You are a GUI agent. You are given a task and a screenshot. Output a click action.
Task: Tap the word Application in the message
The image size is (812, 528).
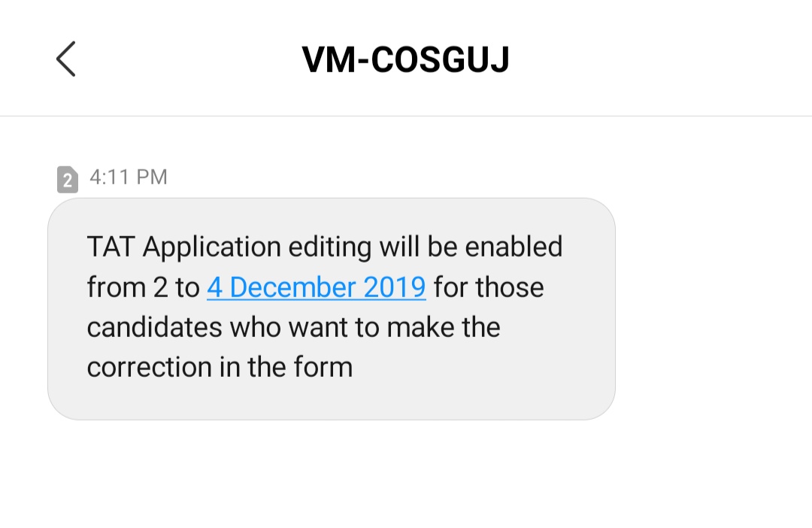[212, 247]
